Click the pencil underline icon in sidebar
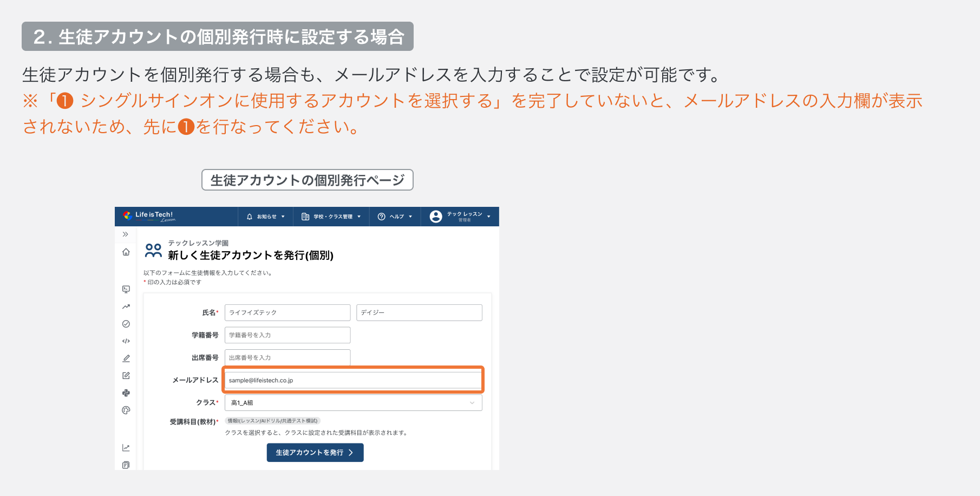This screenshot has height=496, width=980. [126, 358]
